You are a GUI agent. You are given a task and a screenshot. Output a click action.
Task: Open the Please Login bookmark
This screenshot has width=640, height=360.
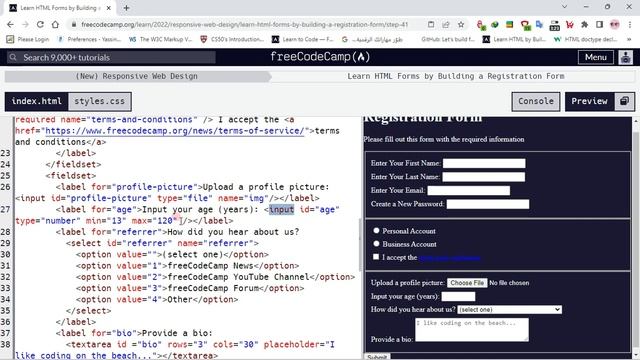click(x=28, y=39)
